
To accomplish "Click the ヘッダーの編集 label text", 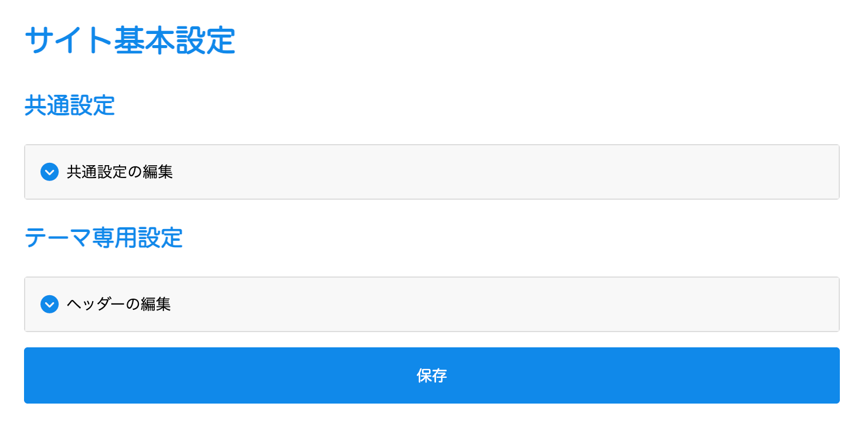I will coord(119,305).
